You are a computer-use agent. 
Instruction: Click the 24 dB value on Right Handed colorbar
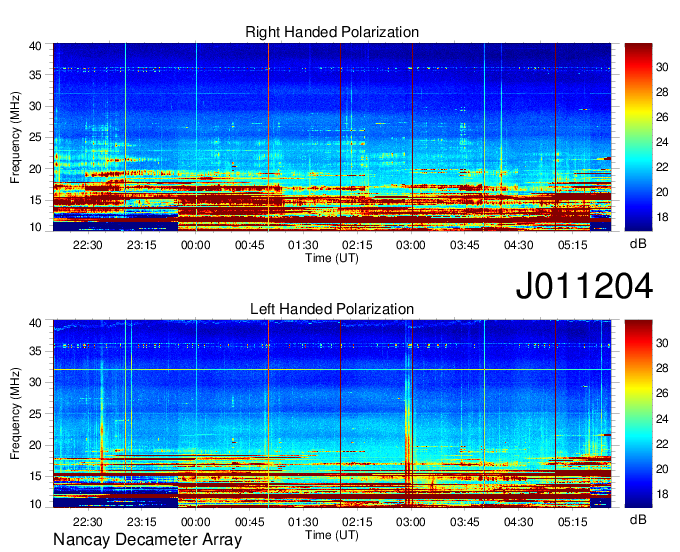point(662,142)
